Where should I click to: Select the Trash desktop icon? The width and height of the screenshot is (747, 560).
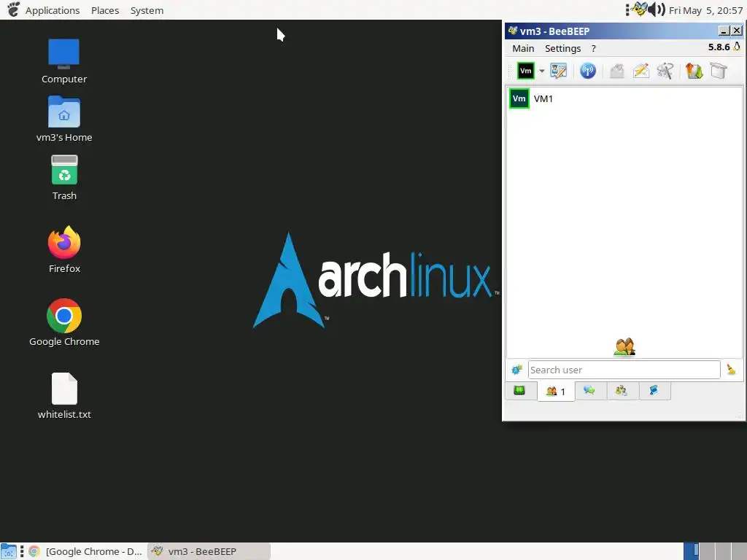[x=64, y=178]
